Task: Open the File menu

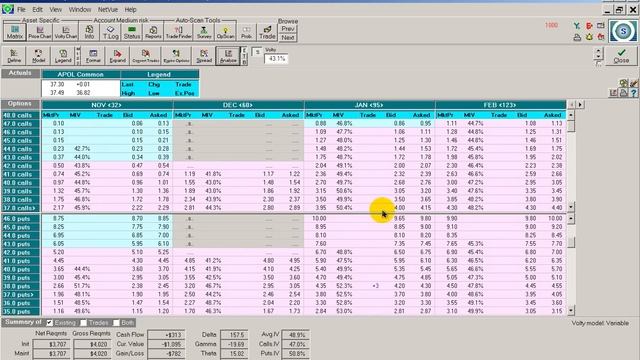Action: click(x=21, y=9)
